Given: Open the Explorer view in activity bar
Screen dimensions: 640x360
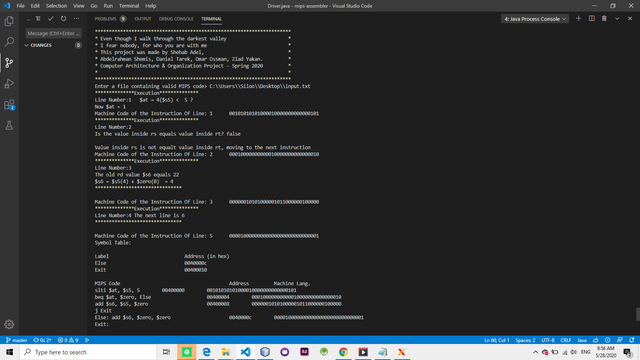Looking at the screenshot, I should tap(9, 21).
